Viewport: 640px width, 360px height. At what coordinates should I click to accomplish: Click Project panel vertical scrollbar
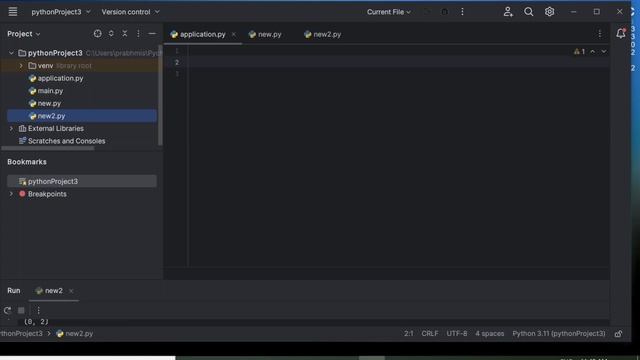click(x=160, y=96)
